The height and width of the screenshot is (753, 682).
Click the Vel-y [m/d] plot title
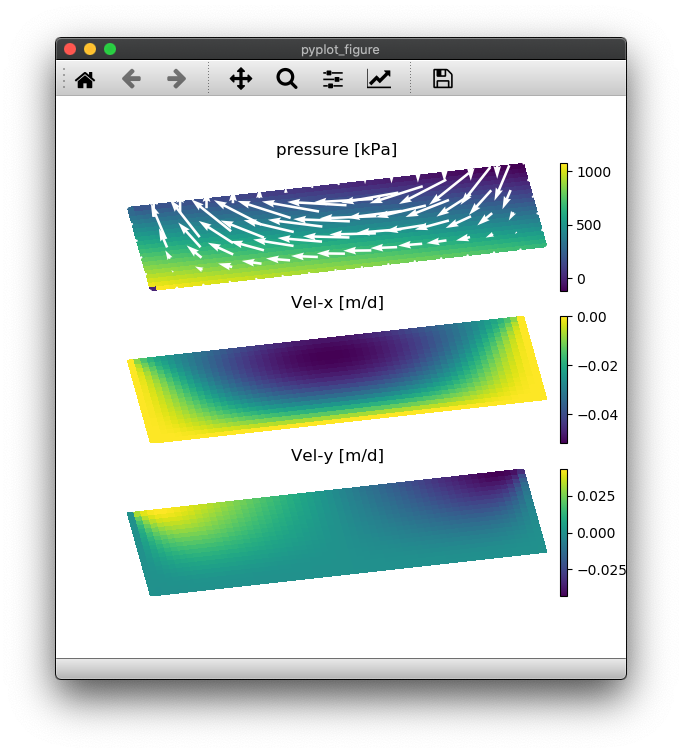(x=337, y=455)
